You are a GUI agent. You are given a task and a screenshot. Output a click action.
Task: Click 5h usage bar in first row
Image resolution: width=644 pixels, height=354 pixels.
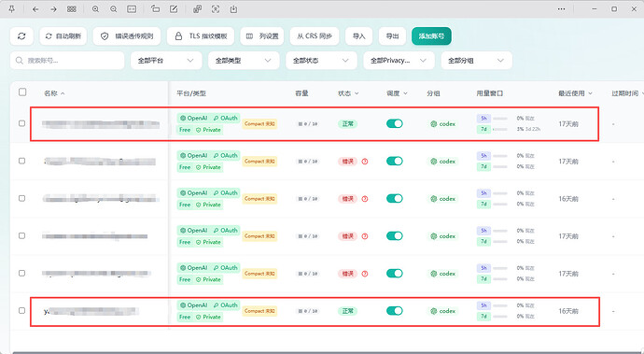click(x=500, y=119)
